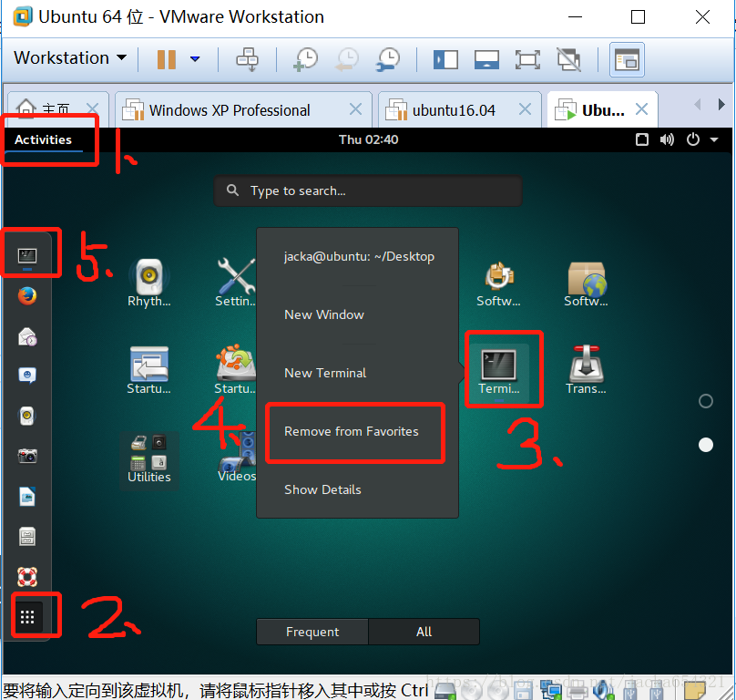
Task: Open the Startup Disk Creator app icon
Action: tap(236, 371)
